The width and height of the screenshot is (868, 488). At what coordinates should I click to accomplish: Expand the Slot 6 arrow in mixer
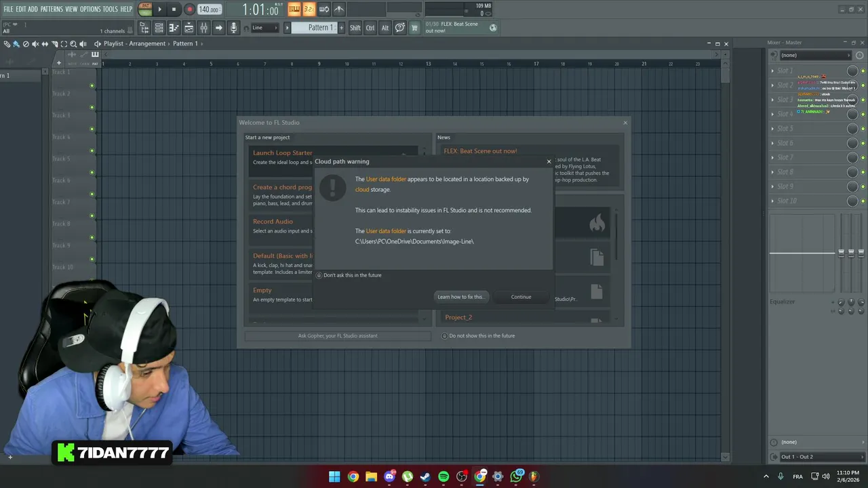(772, 143)
